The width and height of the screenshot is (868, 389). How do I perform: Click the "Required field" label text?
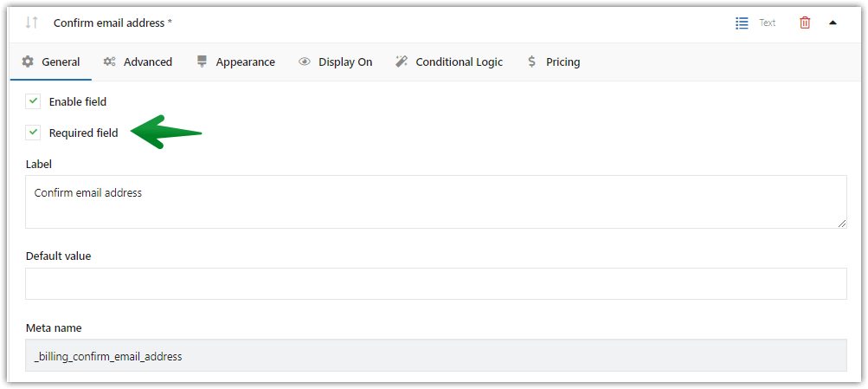83,133
